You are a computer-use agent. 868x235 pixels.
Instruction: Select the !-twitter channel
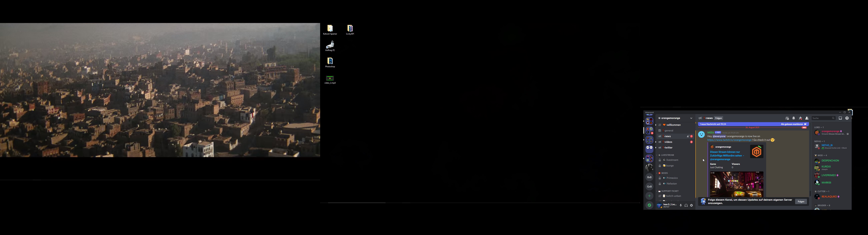coord(668,148)
